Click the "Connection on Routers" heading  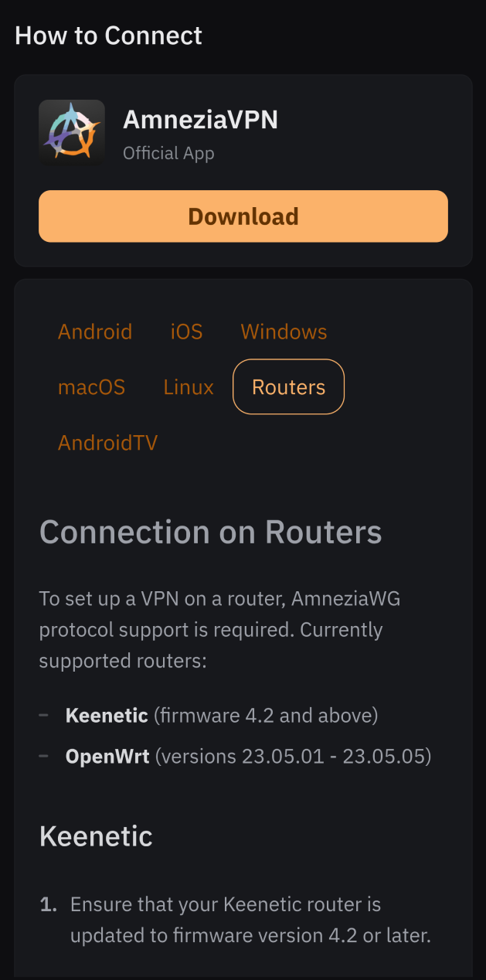pyautogui.click(x=210, y=533)
